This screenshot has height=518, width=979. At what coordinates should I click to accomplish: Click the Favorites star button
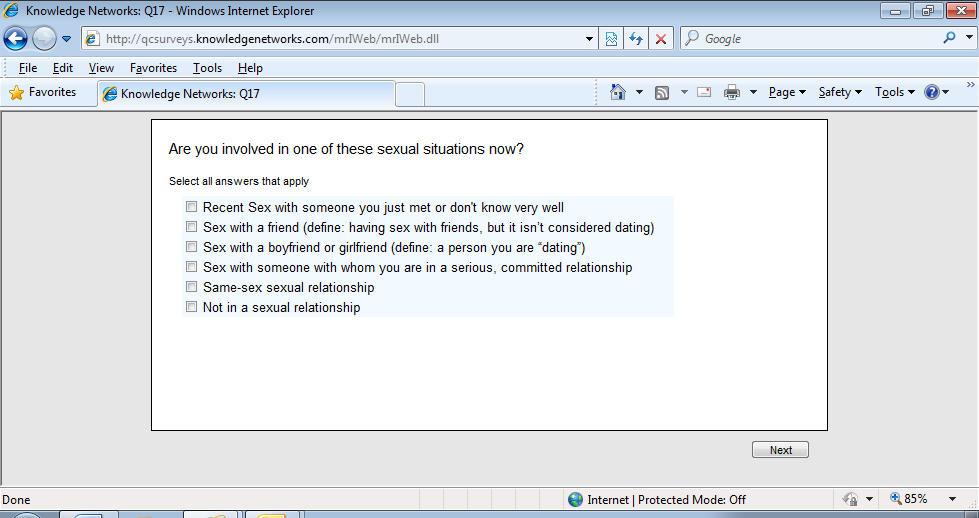coord(42,92)
